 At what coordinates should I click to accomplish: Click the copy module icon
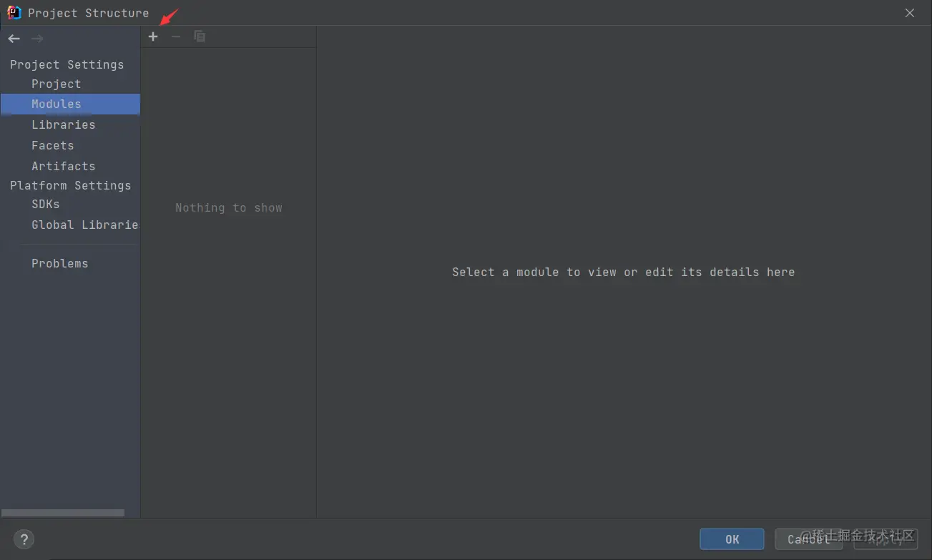200,36
